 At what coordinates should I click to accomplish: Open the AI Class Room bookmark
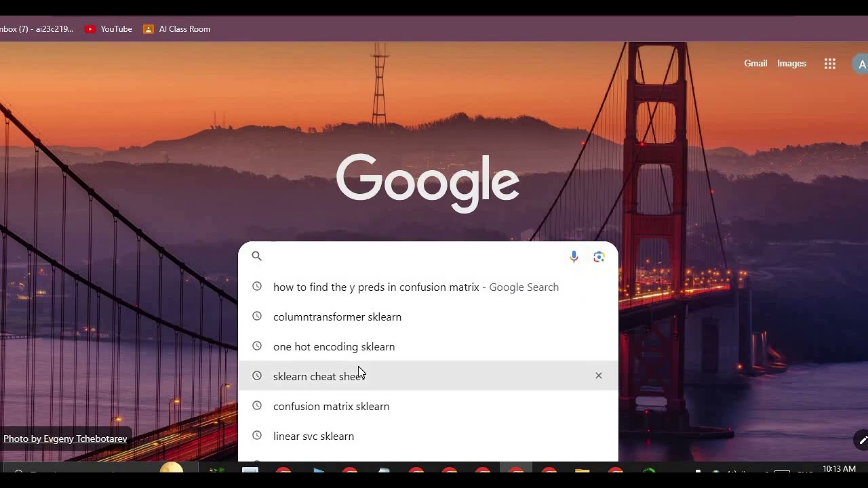pyautogui.click(x=176, y=29)
